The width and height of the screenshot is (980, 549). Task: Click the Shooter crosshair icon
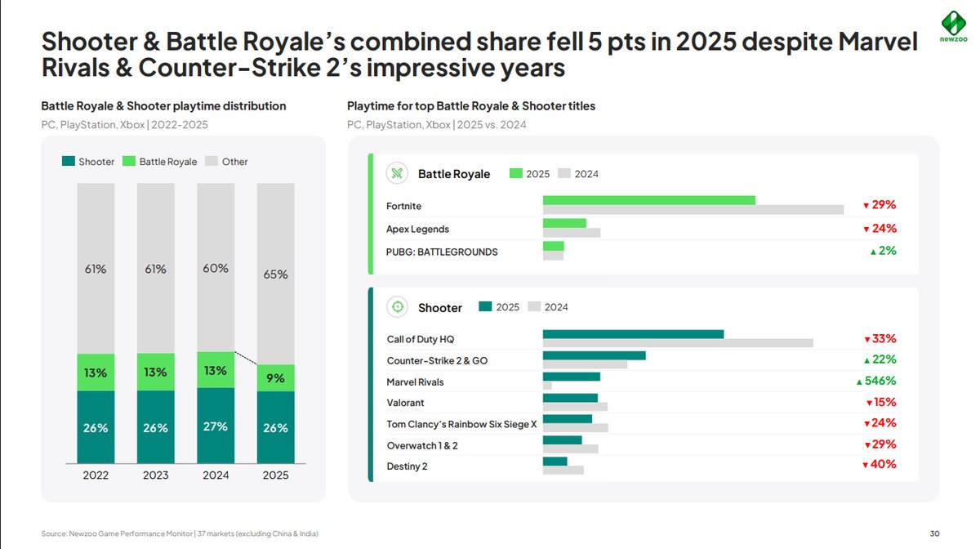[397, 307]
